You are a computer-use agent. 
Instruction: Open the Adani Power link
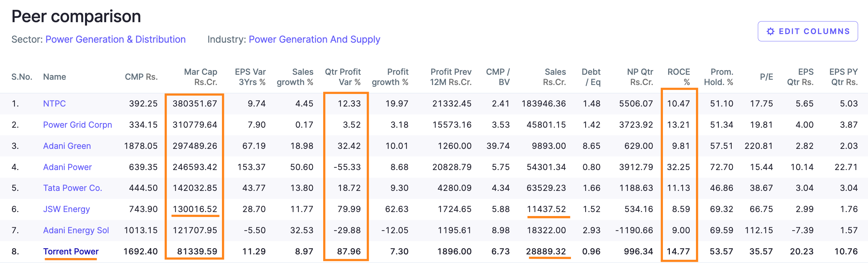67,167
